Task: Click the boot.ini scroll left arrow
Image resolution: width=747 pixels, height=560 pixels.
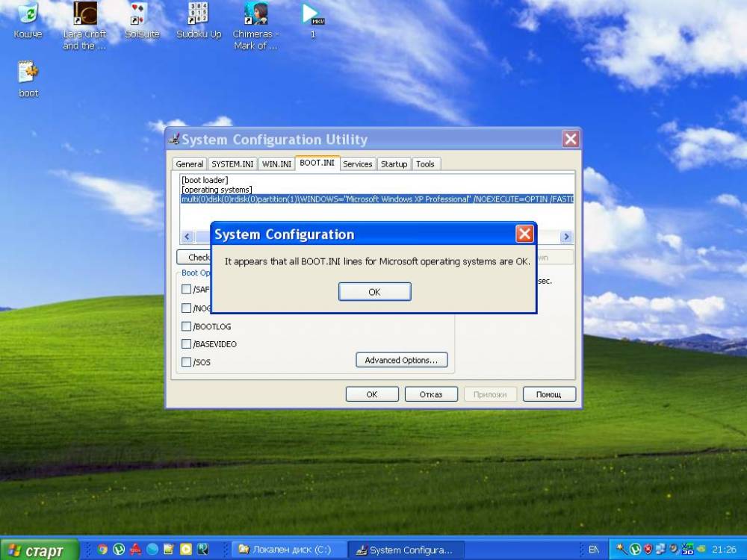Action: pos(187,236)
